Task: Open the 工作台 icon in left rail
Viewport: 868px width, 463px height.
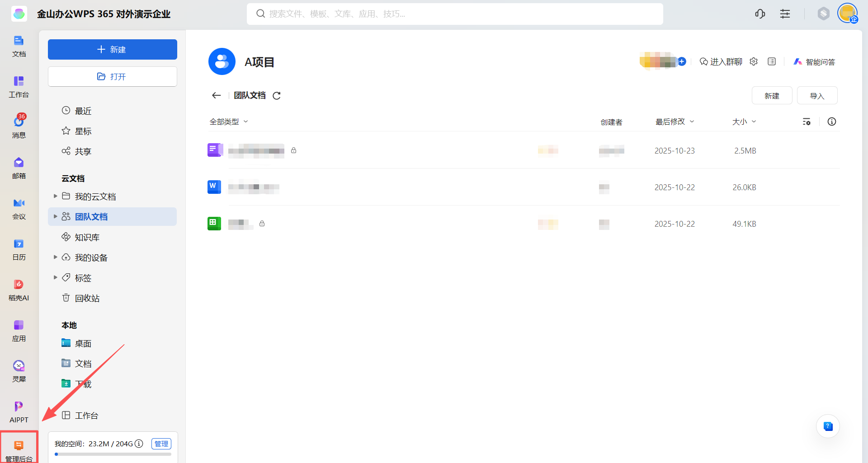Action: click(19, 87)
